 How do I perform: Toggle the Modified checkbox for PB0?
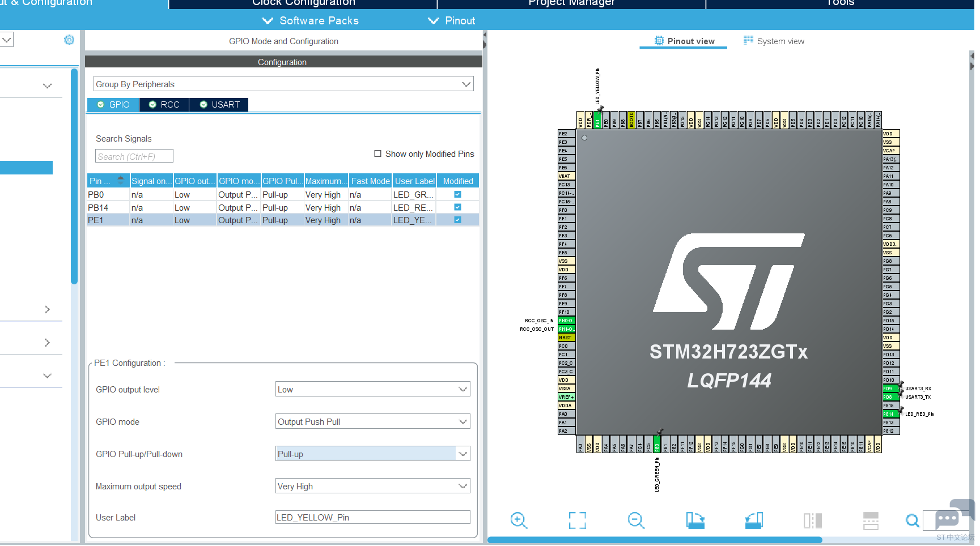(x=457, y=194)
